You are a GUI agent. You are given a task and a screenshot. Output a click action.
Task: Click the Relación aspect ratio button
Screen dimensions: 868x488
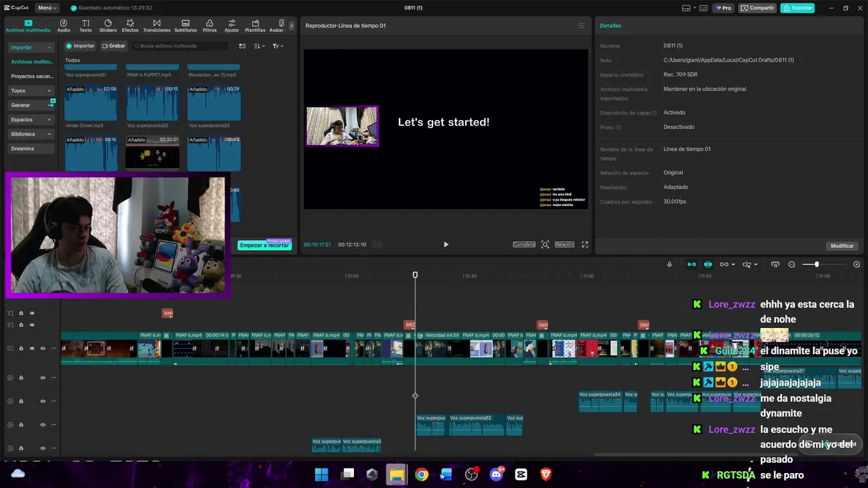click(x=564, y=245)
